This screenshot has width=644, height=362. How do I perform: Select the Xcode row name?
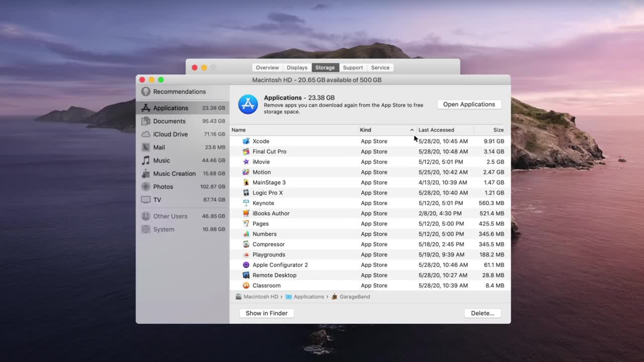click(261, 141)
